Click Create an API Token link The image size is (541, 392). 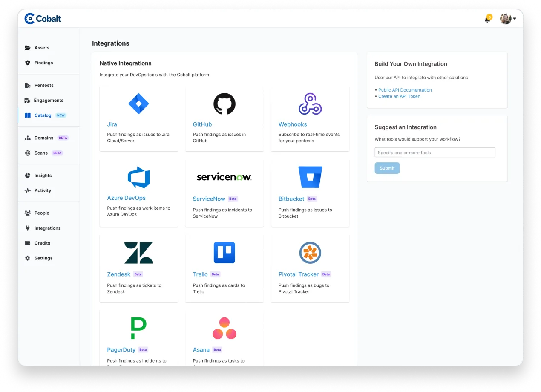pos(399,96)
